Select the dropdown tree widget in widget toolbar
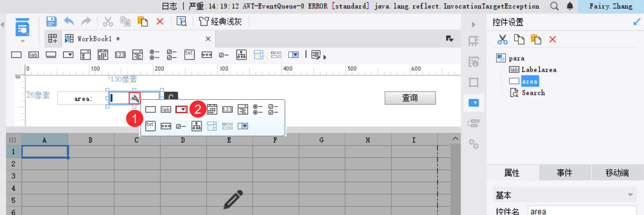644x215 pixels. tap(137, 54)
